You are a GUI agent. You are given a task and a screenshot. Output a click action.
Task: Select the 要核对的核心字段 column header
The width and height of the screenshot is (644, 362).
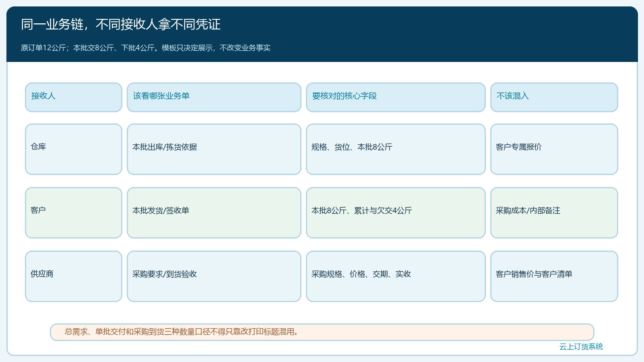(396, 97)
